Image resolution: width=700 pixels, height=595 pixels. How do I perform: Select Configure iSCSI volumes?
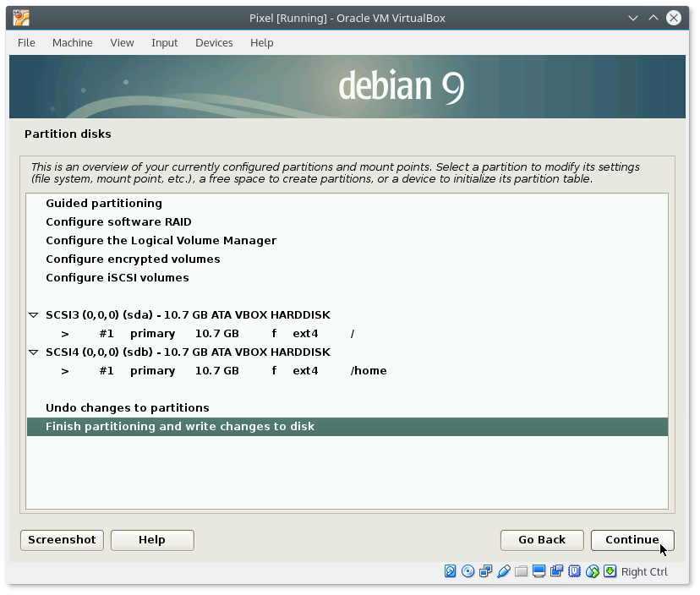[347, 277]
